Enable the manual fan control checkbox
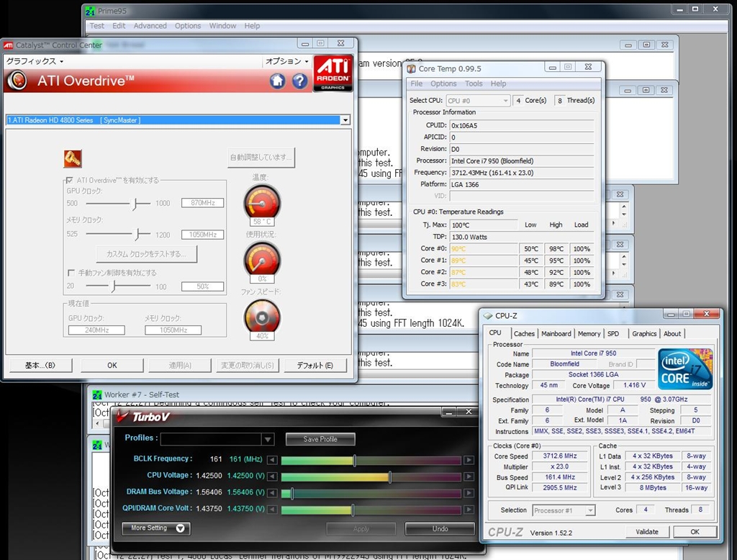This screenshot has width=737, height=560. coord(71,273)
